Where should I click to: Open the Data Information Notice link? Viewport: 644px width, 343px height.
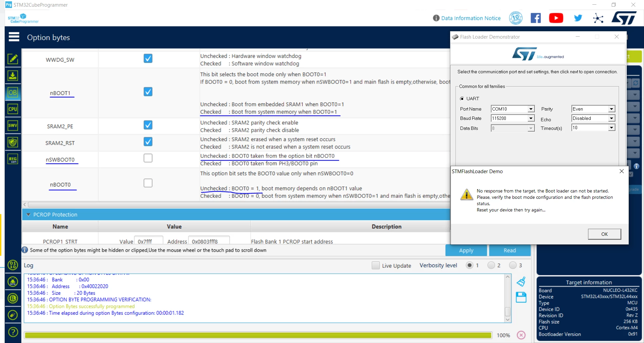pos(471,18)
